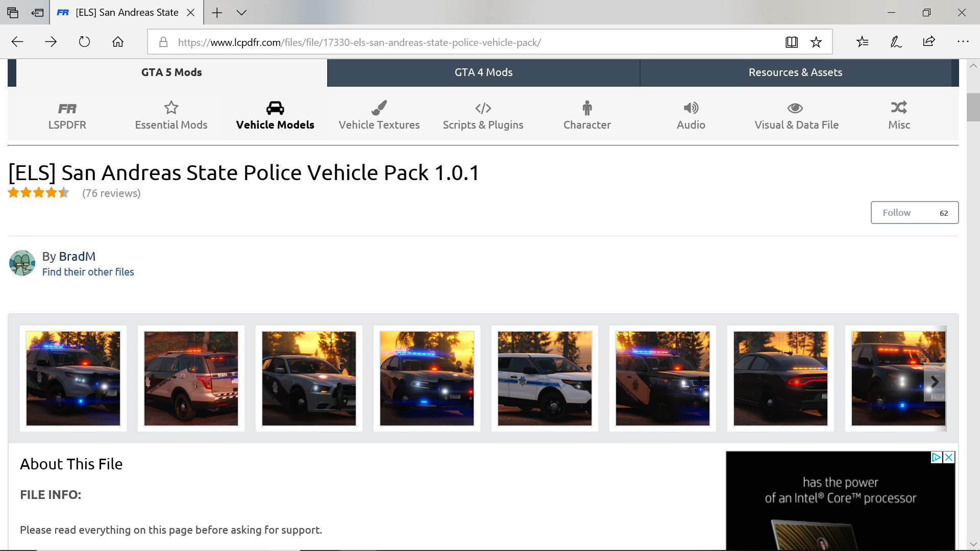Screen dimensions: 980x551
Task: Close the Intel advertisement
Action: click(x=949, y=457)
